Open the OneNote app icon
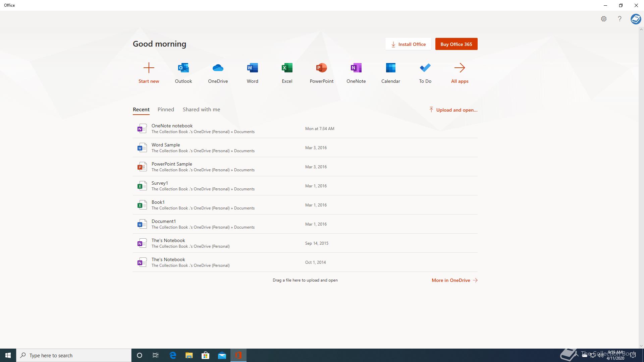Screen dimensions: 644x362 (x=356, y=68)
